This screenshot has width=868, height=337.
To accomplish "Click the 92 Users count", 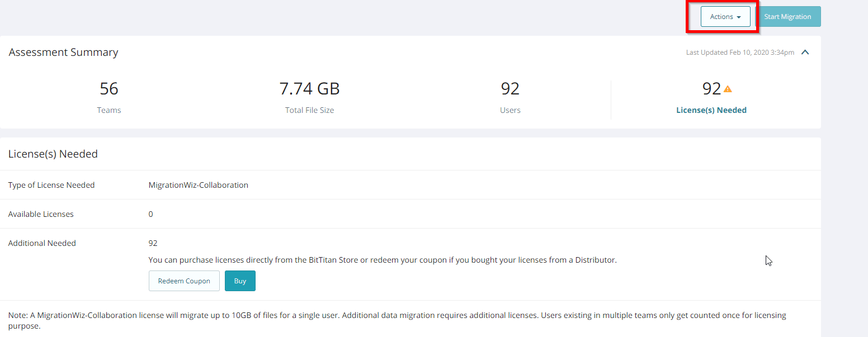I will (510, 89).
